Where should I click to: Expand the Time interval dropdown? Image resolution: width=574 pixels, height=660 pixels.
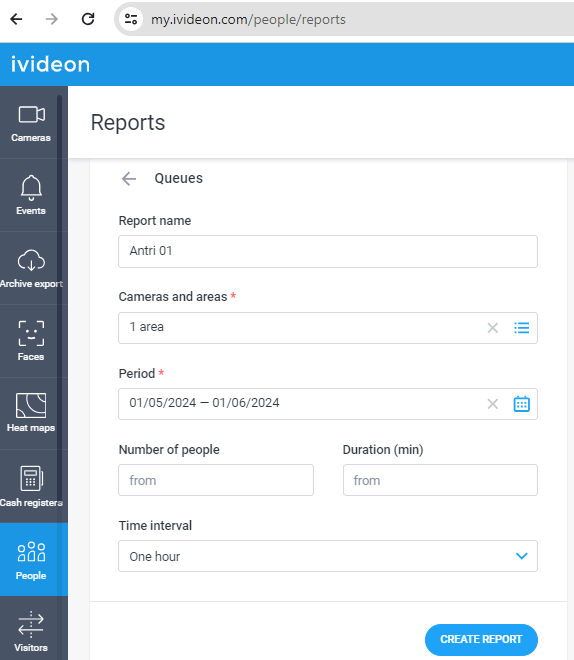point(328,556)
